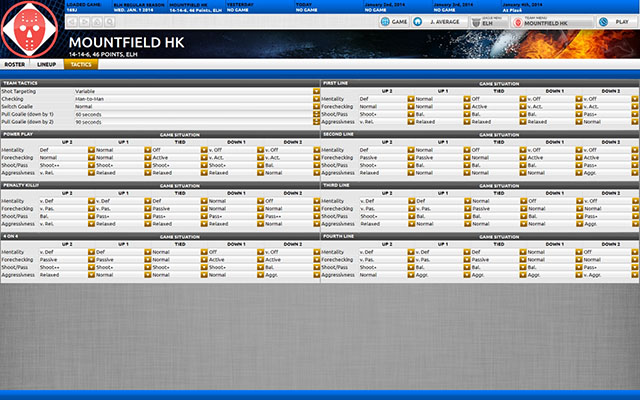640x400 pixels.
Task: Open Second Line Aggressiveness DOWN 2 dropdown
Action: coord(635,173)
